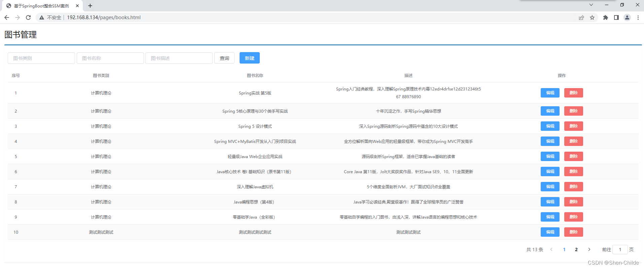The height and width of the screenshot is (268, 644).
Task: Delete the Spring MVC+MyBatis row
Action: (574, 141)
